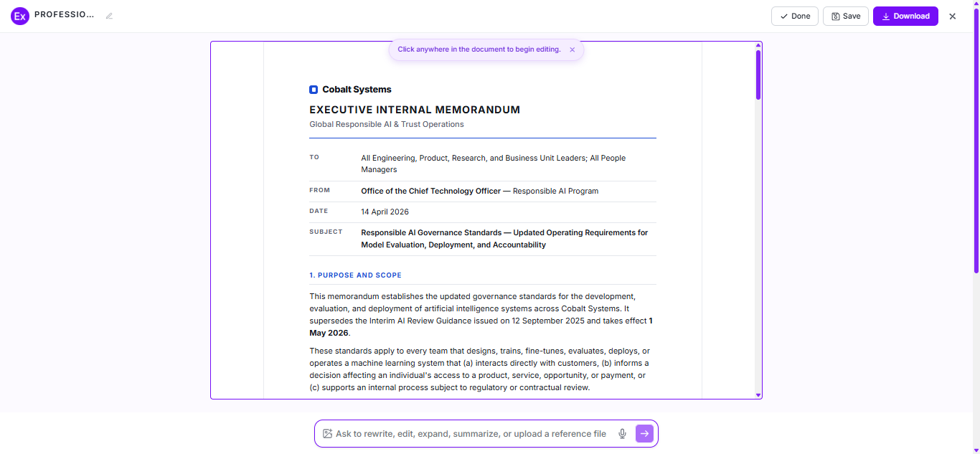Click the memo date '14 April 2026'
The image size is (980, 454).
click(385, 212)
